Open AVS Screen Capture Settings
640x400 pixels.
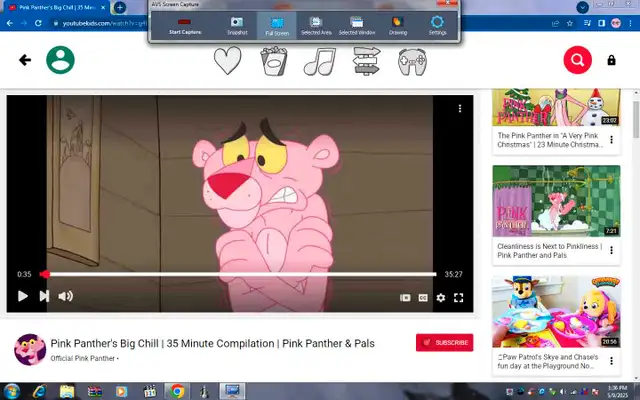(437, 26)
